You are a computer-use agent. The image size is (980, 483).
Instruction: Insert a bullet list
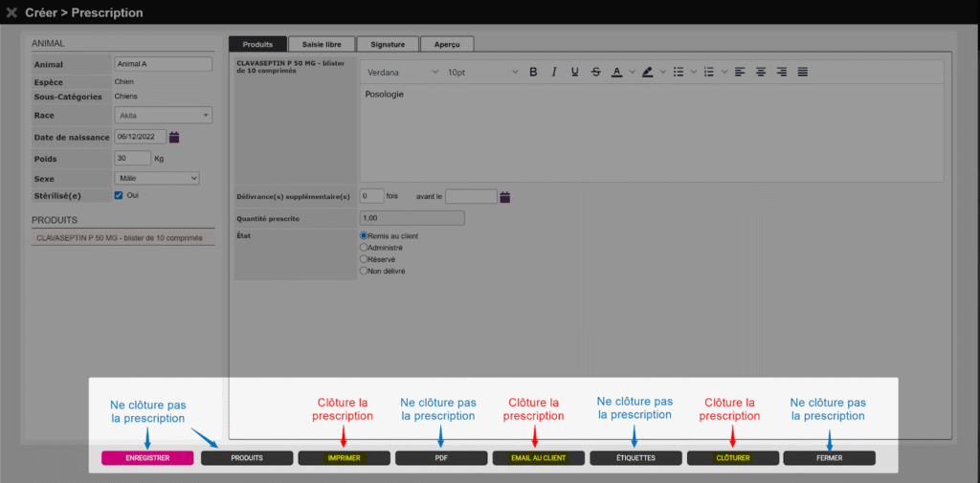679,72
